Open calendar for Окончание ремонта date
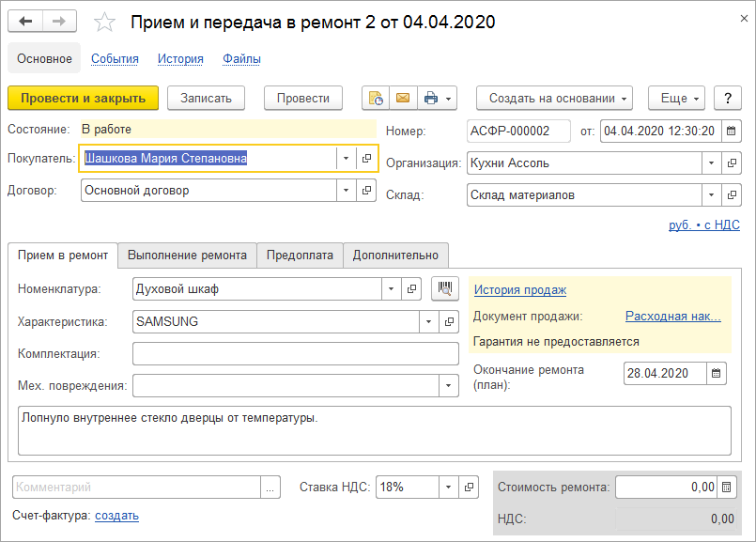The image size is (756, 542). 717,373
